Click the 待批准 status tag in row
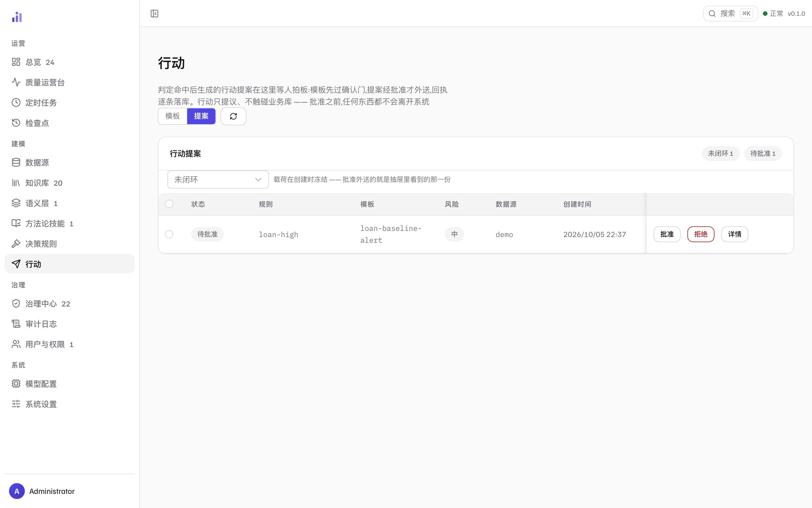Viewport: 812px width, 508px height. (207, 234)
